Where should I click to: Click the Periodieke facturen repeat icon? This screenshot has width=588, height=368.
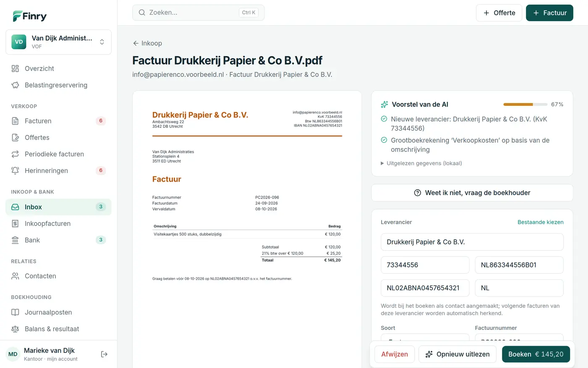(x=15, y=154)
